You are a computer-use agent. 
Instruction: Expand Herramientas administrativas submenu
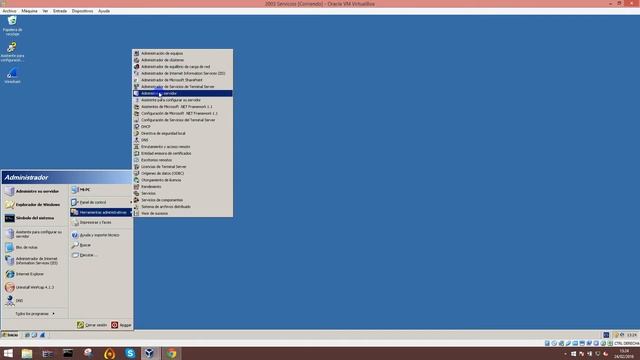[x=101, y=213]
